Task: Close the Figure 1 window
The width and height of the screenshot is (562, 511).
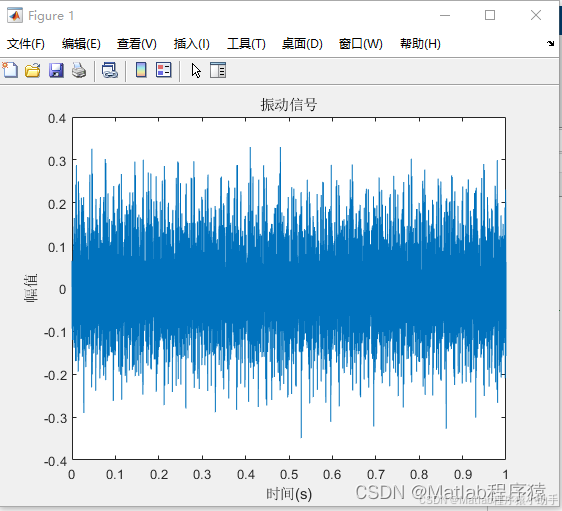Action: (x=536, y=15)
